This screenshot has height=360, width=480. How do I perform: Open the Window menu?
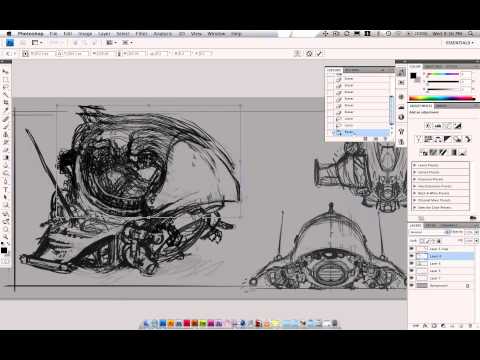[216, 34]
